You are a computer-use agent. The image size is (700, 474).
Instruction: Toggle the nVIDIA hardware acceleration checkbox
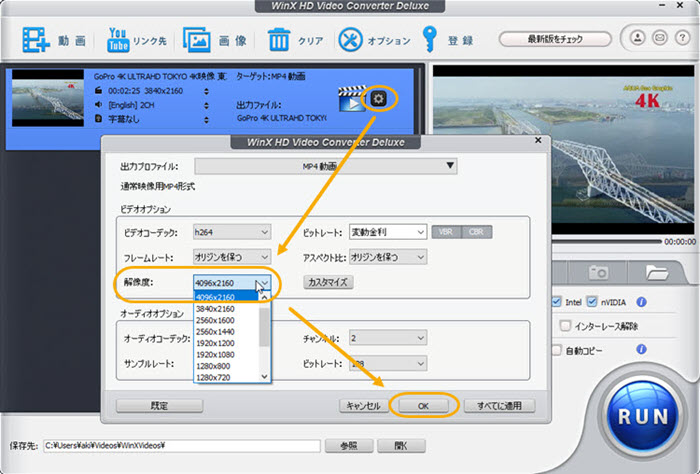592,302
